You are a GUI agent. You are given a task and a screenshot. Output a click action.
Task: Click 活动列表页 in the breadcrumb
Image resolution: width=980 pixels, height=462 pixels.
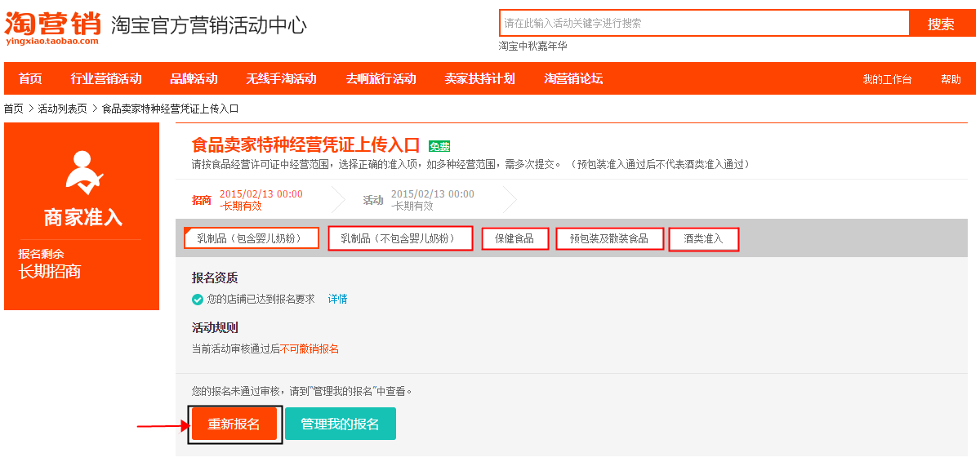click(x=62, y=109)
